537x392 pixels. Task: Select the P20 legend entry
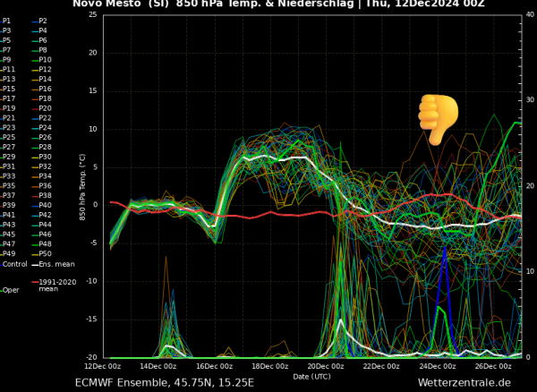[x=42, y=108]
